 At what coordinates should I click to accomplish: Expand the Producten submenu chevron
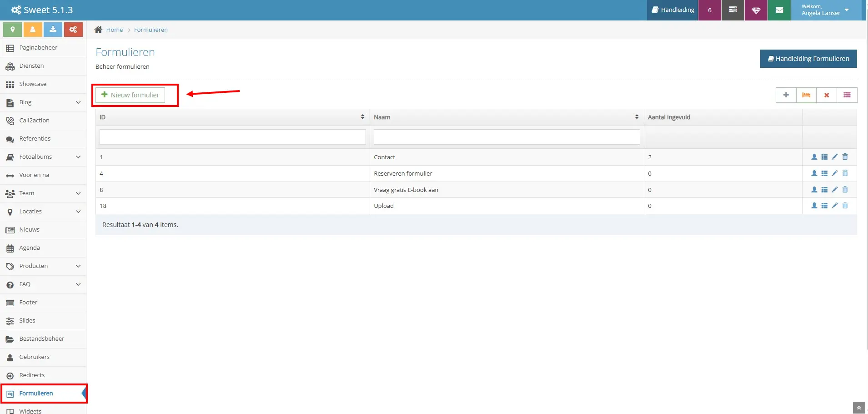click(x=78, y=266)
